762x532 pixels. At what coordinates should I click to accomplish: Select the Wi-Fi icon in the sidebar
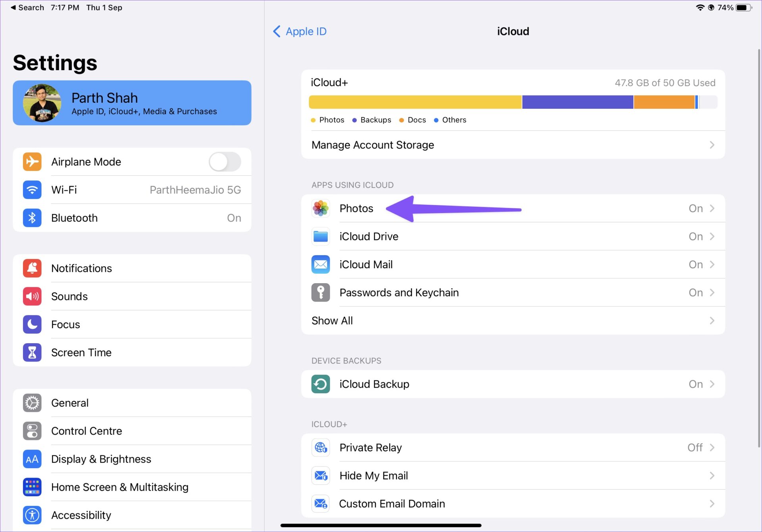32,190
